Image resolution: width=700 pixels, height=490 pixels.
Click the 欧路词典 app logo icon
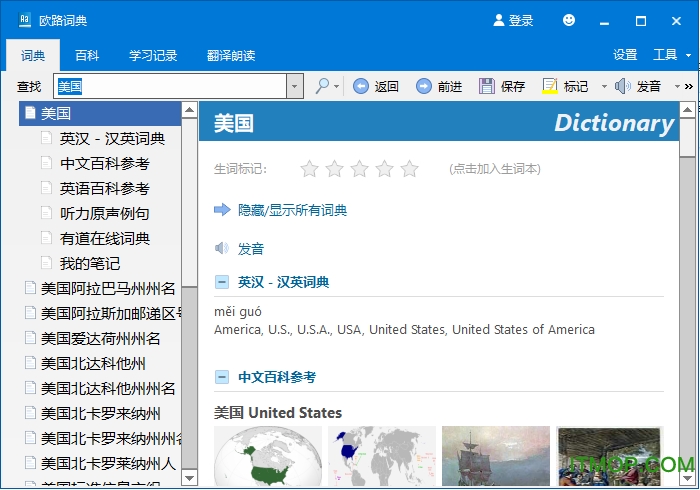[25, 20]
